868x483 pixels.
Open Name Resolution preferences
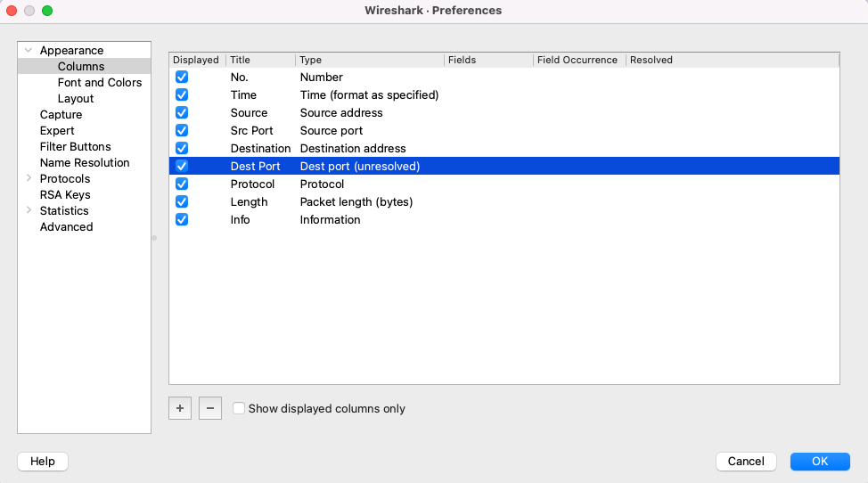(x=85, y=163)
